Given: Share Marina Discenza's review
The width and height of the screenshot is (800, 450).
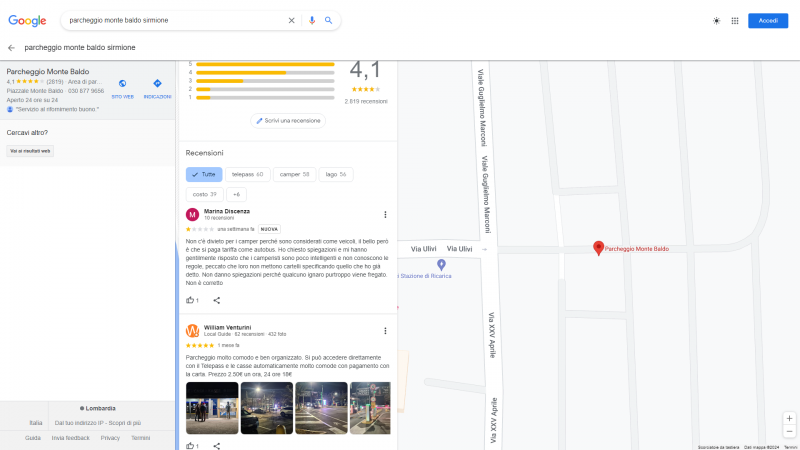Looking at the screenshot, I should click(x=217, y=300).
